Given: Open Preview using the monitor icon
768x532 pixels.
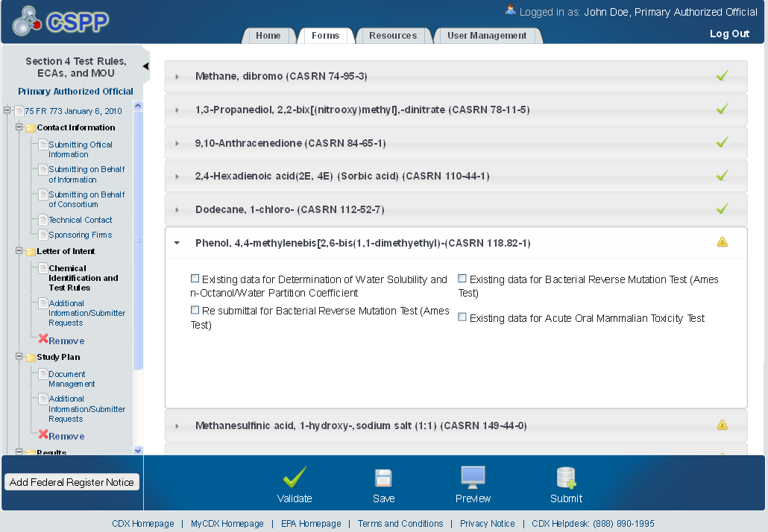Looking at the screenshot, I should (x=473, y=478).
